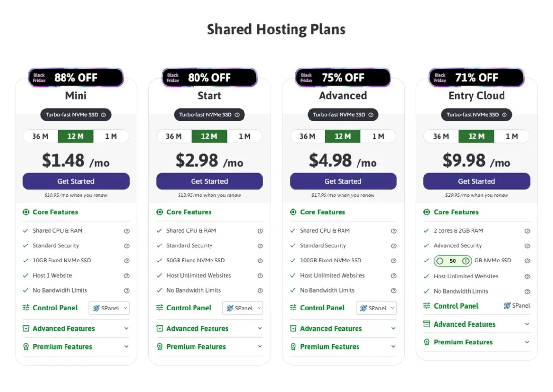Click the minus button to decrease Entry Cloud storage
The height and width of the screenshot is (392, 553).
pos(440,261)
